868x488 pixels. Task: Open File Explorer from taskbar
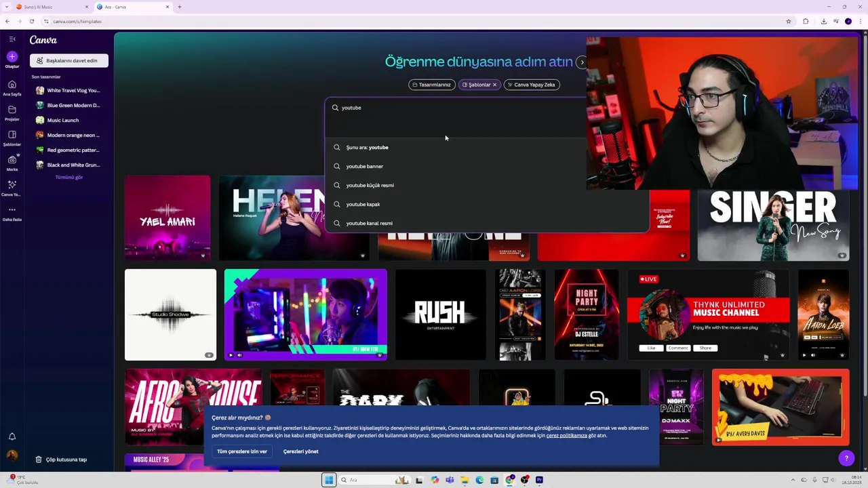pyautogui.click(x=465, y=480)
